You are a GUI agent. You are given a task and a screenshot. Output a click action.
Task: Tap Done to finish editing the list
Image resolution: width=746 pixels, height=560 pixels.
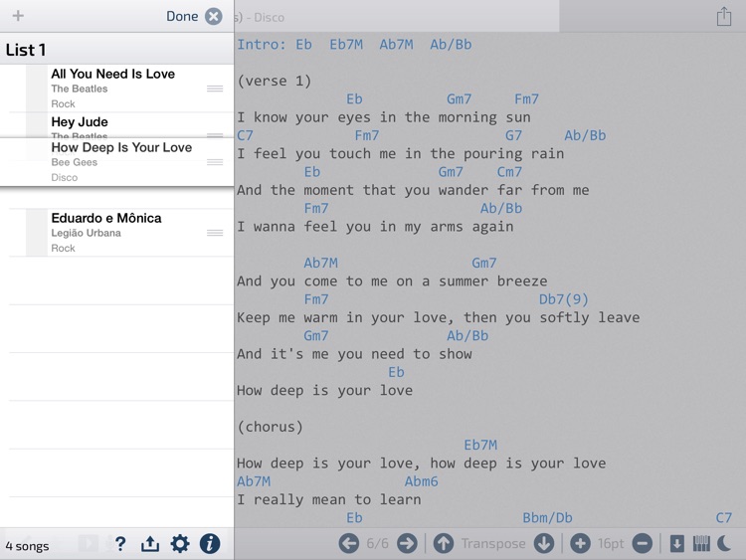tap(182, 16)
